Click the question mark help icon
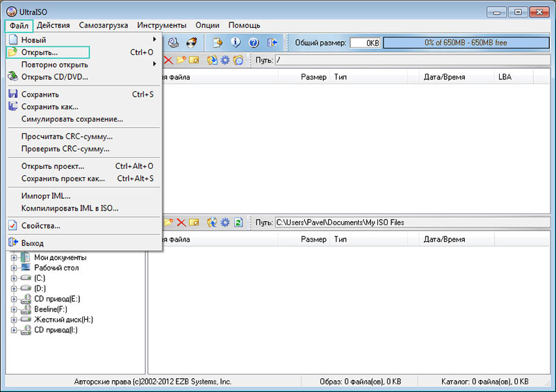 [254, 42]
